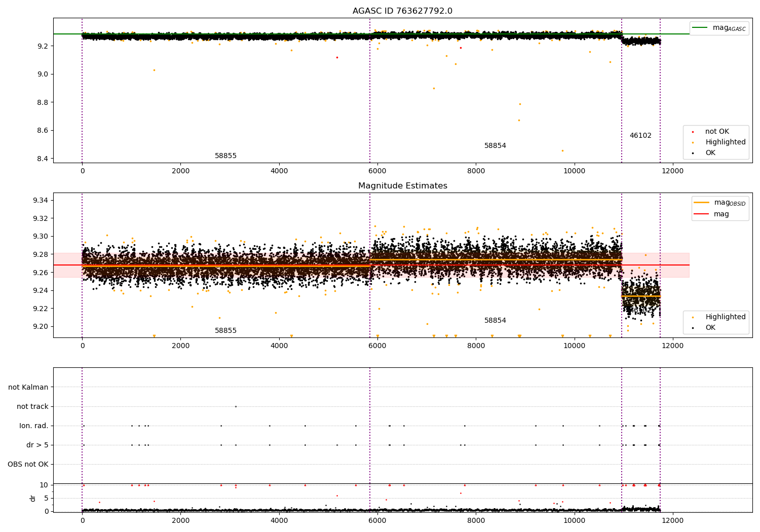Click the 58855 label in top plot
This screenshot has height=532, width=760.
pyautogui.click(x=225, y=156)
